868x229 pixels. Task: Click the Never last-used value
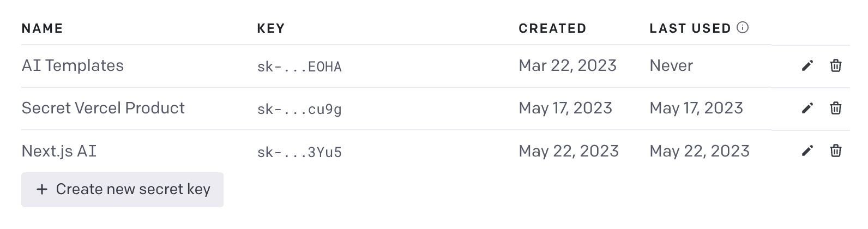tap(671, 66)
